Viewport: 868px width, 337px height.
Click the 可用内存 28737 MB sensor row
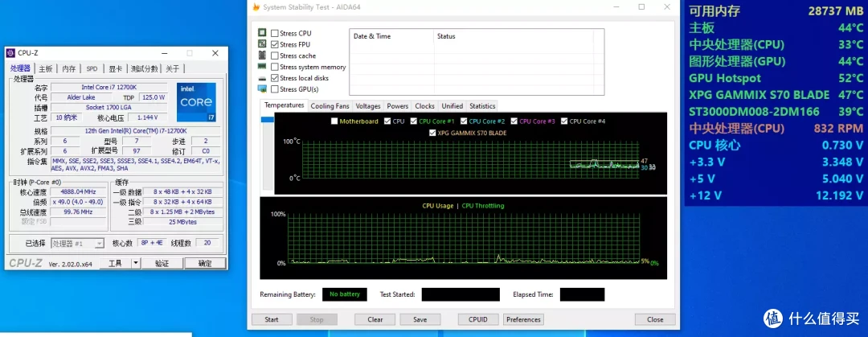pyautogui.click(x=776, y=11)
